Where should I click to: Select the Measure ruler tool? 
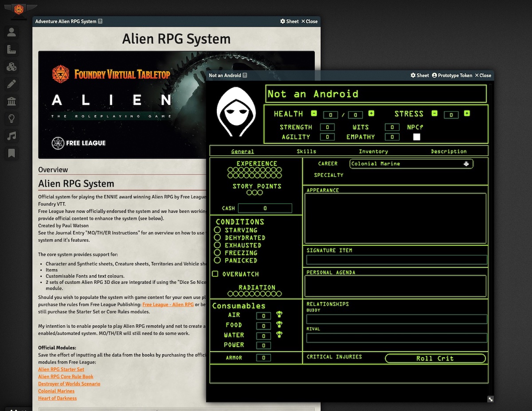(x=12, y=50)
